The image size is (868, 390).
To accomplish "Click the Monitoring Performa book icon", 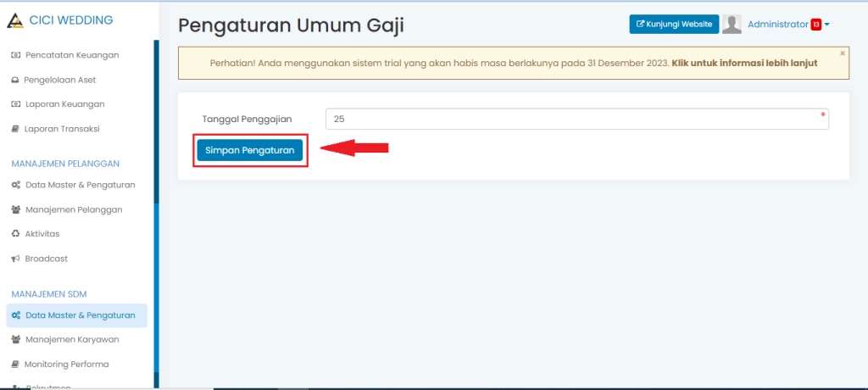I will pos(15,364).
